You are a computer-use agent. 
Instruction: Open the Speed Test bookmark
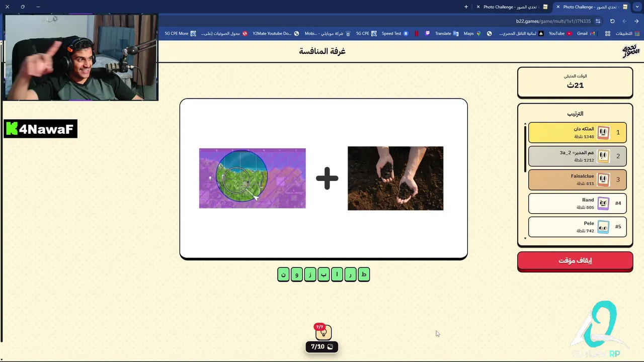pos(395,34)
